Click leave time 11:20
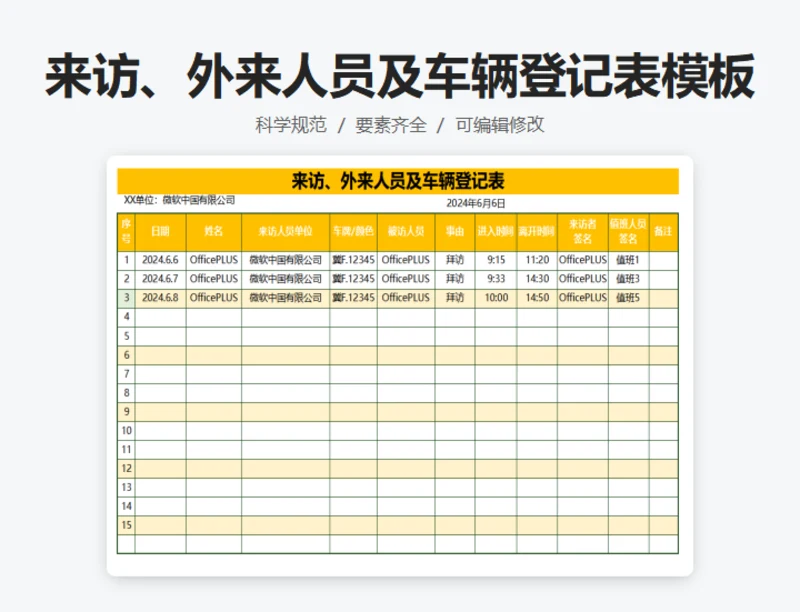Screen dimensions: 800x612 click(537, 260)
